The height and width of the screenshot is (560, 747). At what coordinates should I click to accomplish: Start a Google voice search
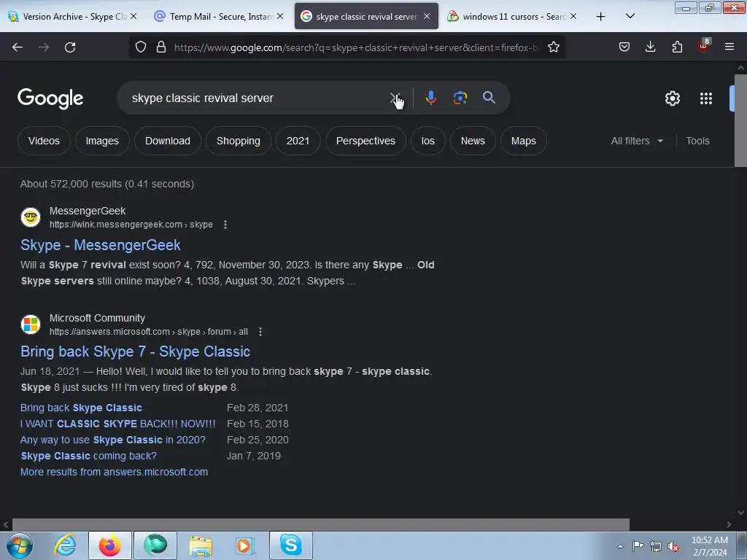point(430,98)
